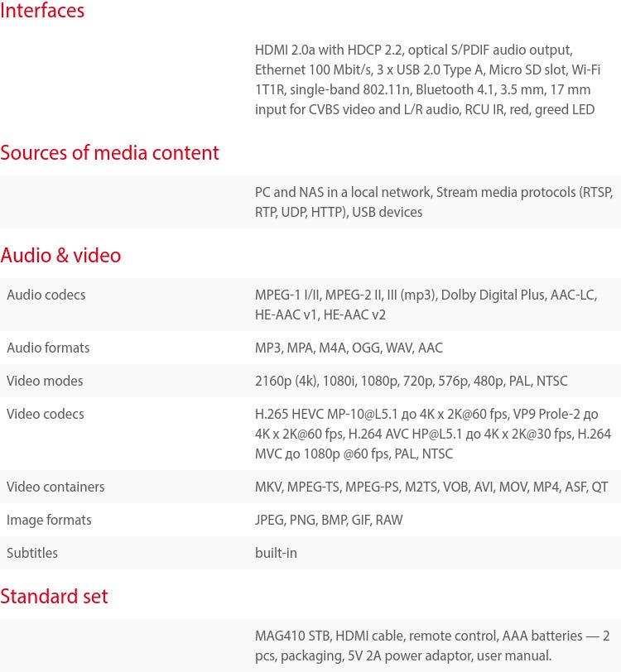The image size is (621, 672).
Task: Click the HDMI 2.0a interfaces description text
Action: (x=427, y=79)
